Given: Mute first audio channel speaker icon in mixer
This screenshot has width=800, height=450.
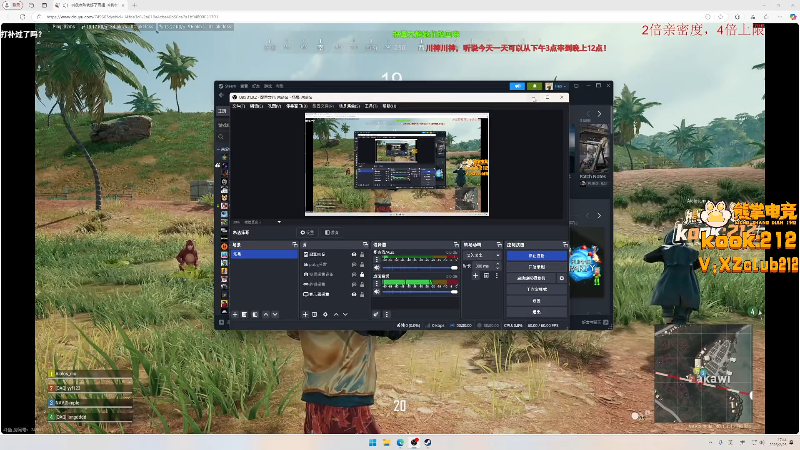Looking at the screenshot, I should pos(377,267).
